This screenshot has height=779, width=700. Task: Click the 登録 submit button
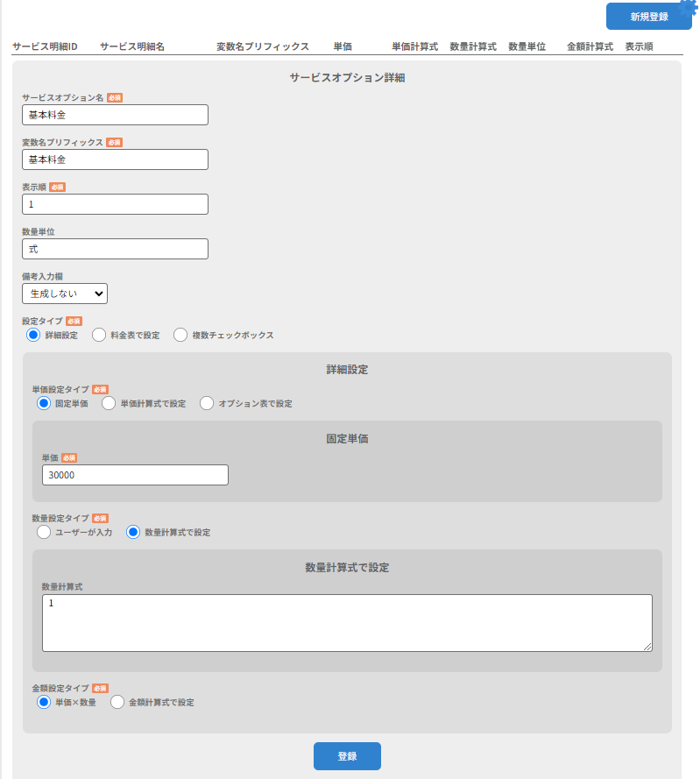click(347, 756)
